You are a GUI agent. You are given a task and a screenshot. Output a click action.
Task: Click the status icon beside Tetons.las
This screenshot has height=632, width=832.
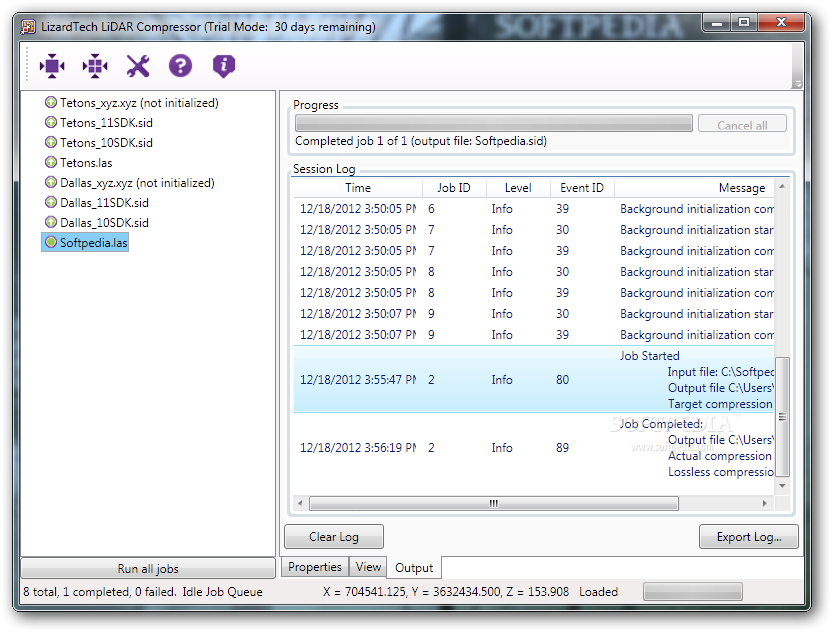50,162
